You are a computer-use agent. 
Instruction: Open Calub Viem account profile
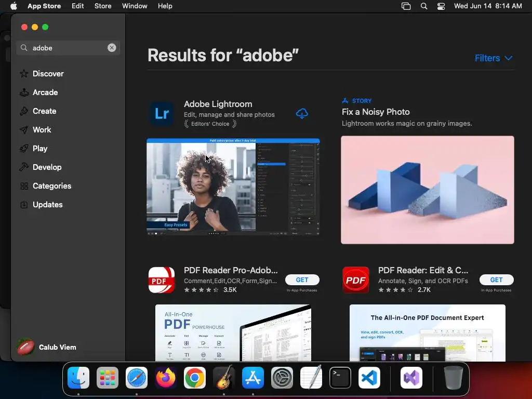[47, 347]
